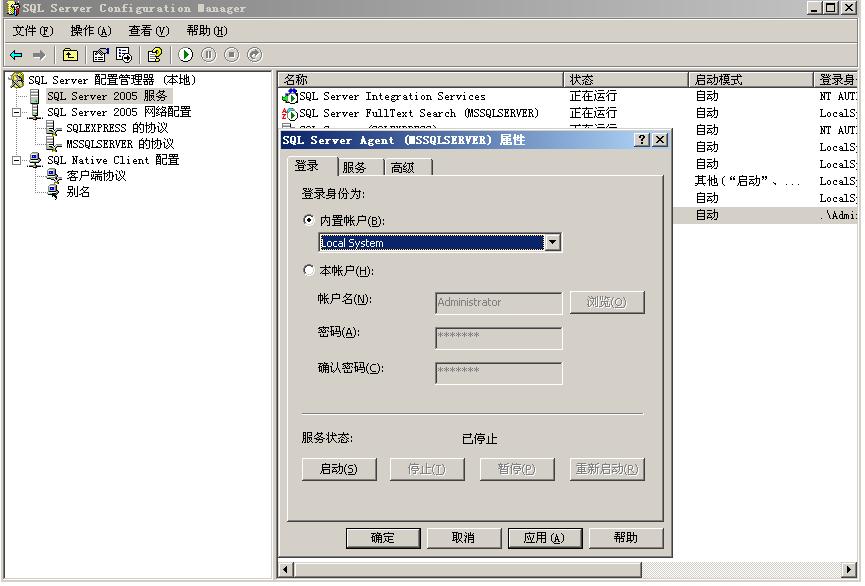Open the 帮助(H) menu
The height and width of the screenshot is (586, 865).
206,31
